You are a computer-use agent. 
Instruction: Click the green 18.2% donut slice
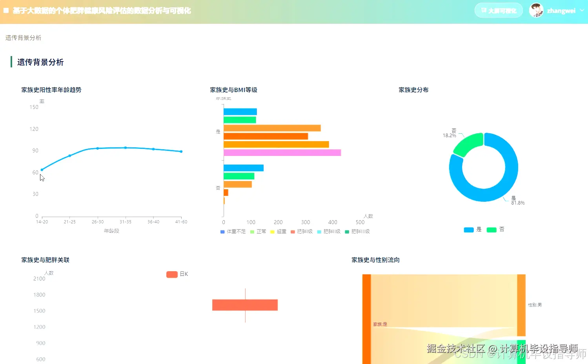pyautogui.click(x=469, y=143)
